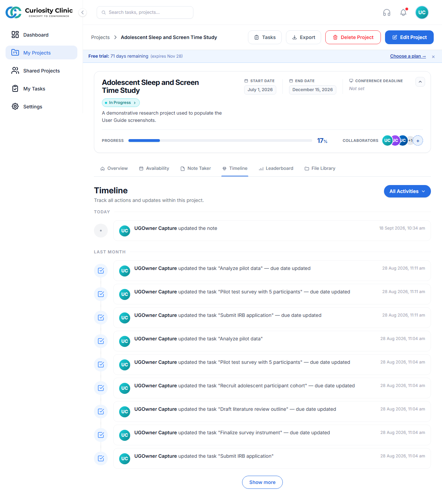This screenshot has height=504, width=442.
Task: Follow the Choose a plan link
Action: [x=408, y=56]
